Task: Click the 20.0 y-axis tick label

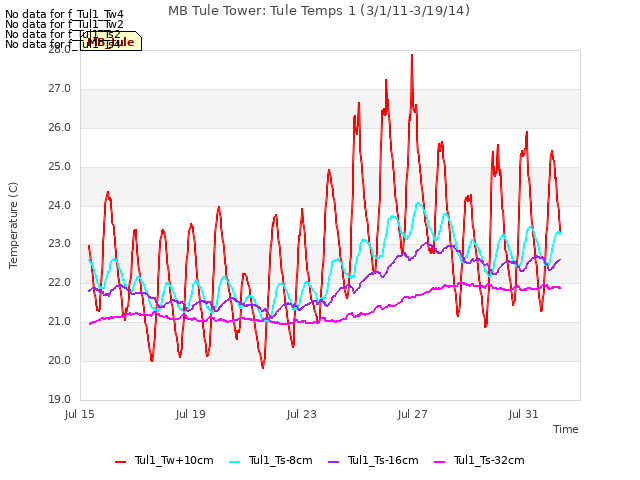Action: click(60, 360)
